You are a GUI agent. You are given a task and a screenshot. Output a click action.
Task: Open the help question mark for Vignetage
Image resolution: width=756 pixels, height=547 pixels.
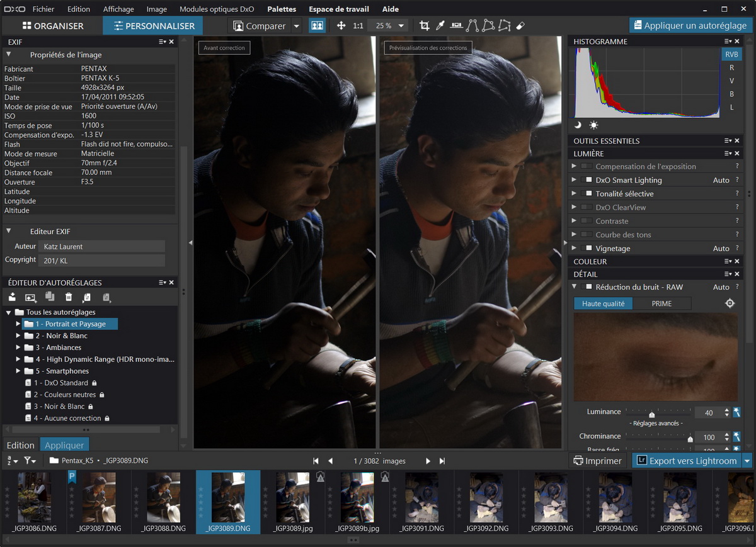(x=737, y=249)
